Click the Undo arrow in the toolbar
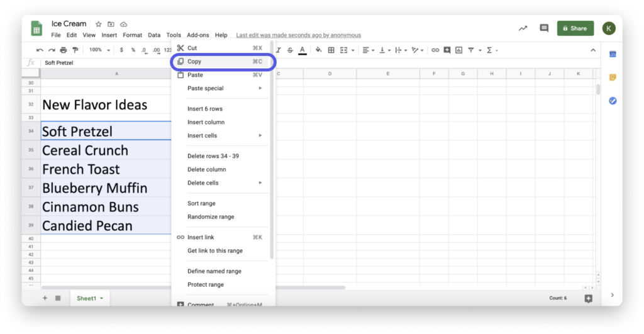Screen dimensions: 644x334 click(x=40, y=50)
